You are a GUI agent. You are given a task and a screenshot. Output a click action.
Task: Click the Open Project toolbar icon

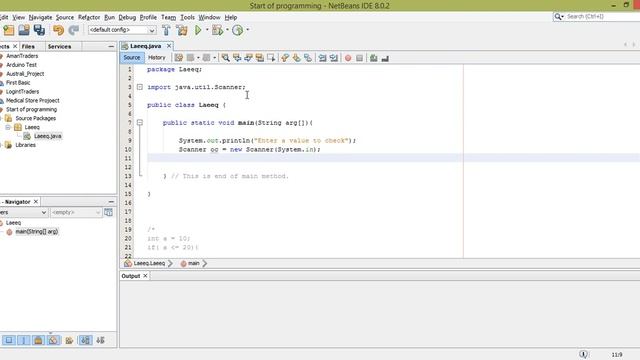[x=24, y=30]
